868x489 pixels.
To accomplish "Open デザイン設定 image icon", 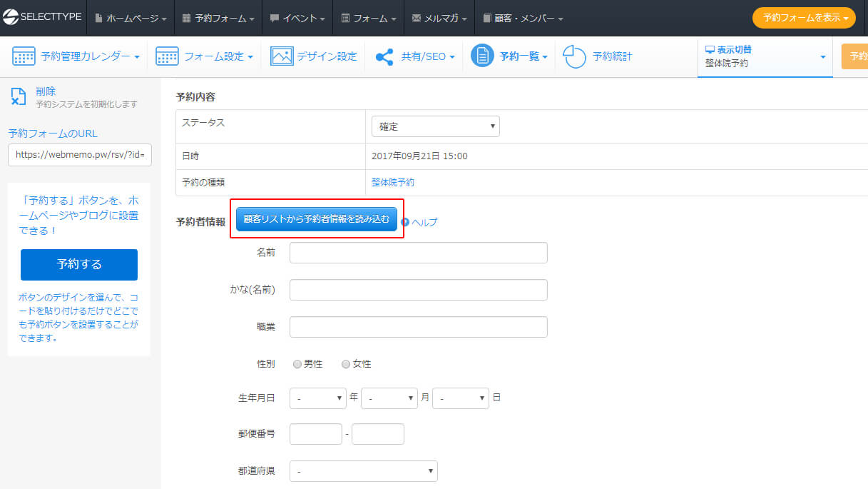I will [282, 56].
